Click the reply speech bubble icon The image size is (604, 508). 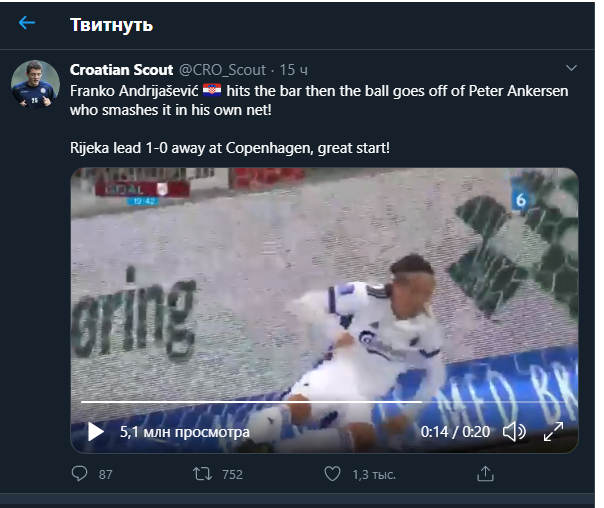[x=81, y=474]
